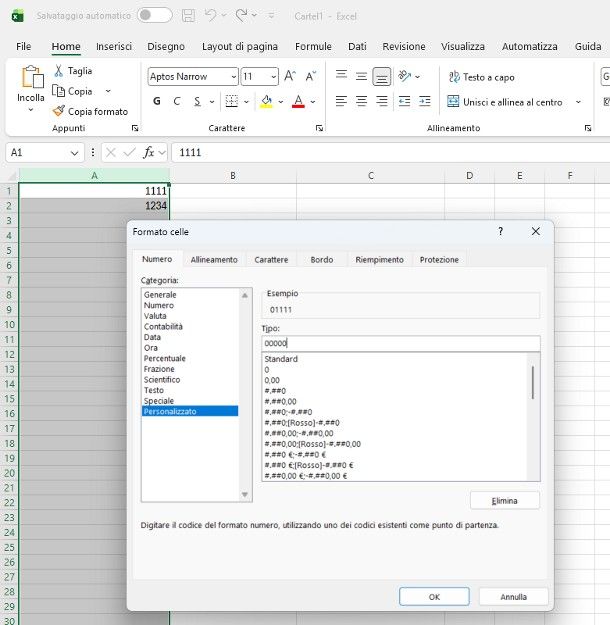This screenshot has width=610, height=625.
Task: Click Align right icon
Action: click(x=382, y=101)
